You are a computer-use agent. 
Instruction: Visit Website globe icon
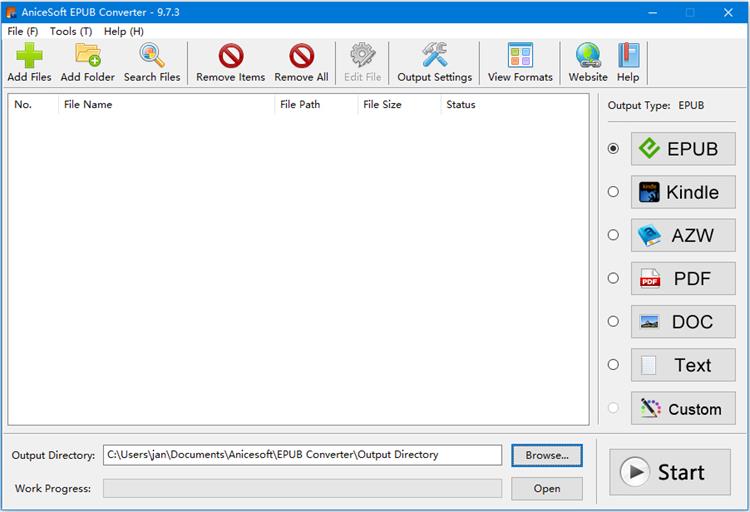pos(588,55)
